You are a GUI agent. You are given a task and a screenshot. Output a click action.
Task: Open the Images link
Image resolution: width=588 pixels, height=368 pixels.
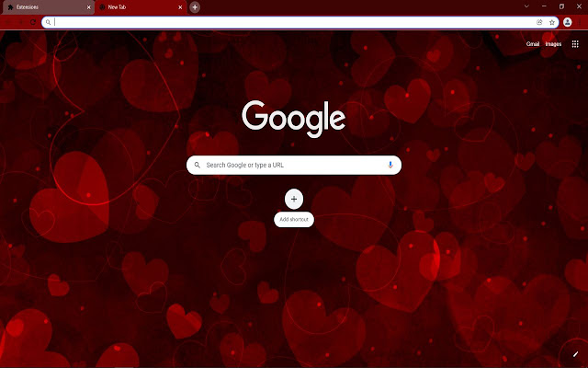click(x=553, y=44)
